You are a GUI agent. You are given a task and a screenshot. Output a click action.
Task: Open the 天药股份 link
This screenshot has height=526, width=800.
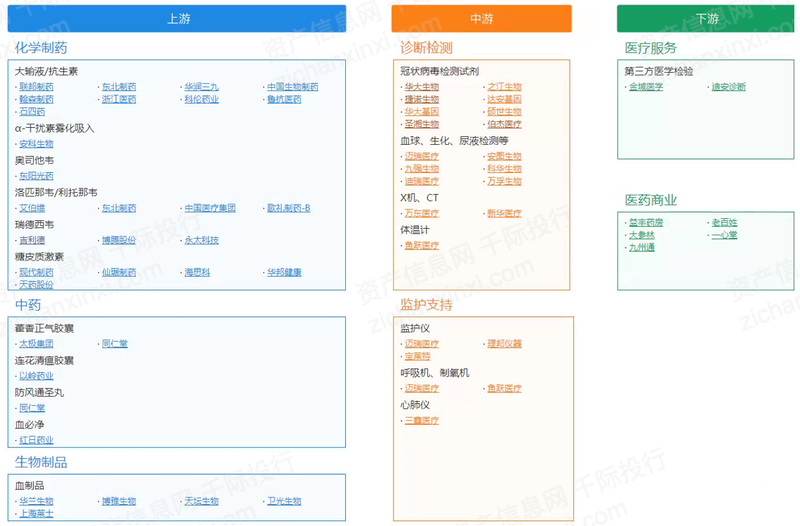tap(36, 285)
